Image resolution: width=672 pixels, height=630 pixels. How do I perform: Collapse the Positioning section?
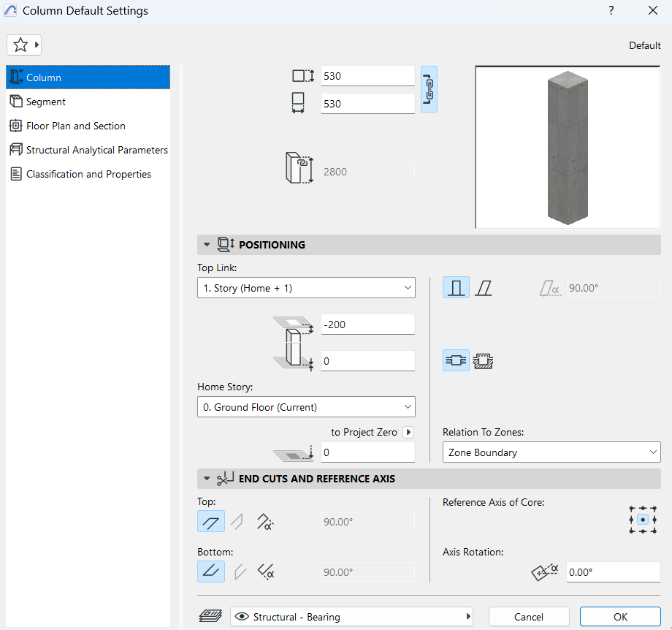click(x=207, y=245)
